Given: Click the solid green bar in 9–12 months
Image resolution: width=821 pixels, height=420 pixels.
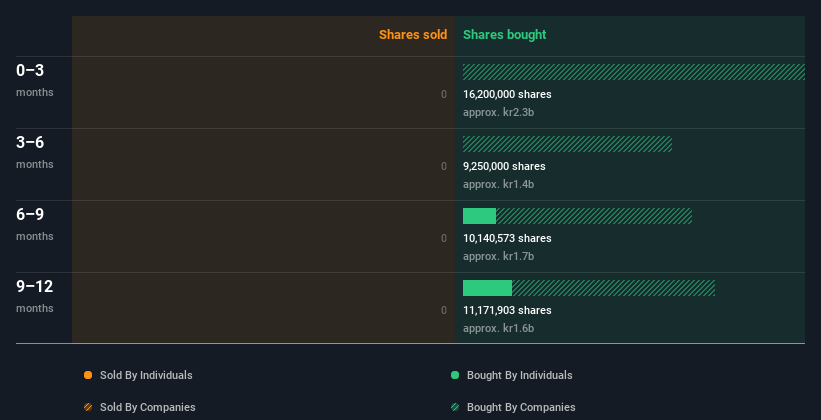Looking at the screenshot, I should pyautogui.click(x=487, y=288).
